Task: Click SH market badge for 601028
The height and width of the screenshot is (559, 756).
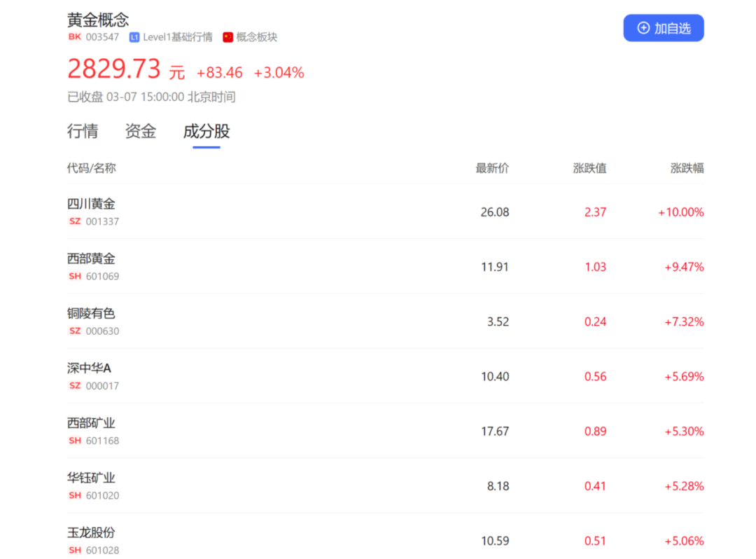Action: click(75, 551)
